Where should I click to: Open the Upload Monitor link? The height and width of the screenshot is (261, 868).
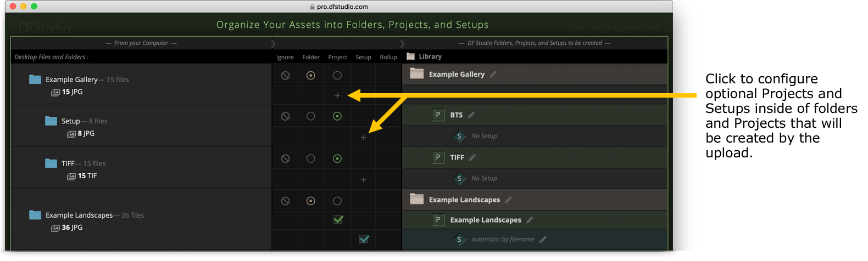coord(615,30)
